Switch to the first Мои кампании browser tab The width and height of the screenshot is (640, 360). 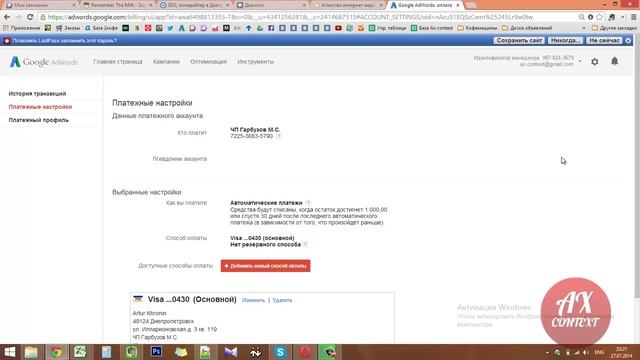pos(40,5)
